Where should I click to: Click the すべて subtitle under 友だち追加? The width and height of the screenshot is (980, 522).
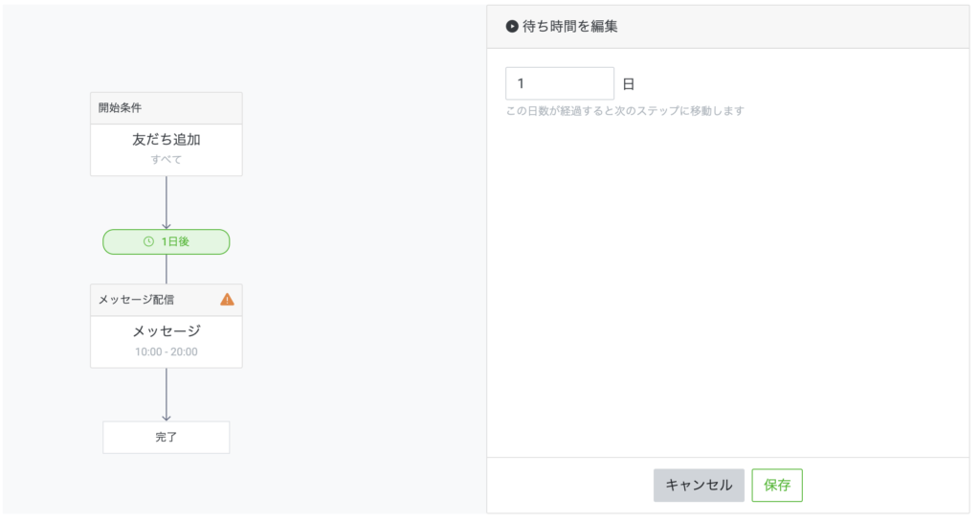tap(167, 160)
